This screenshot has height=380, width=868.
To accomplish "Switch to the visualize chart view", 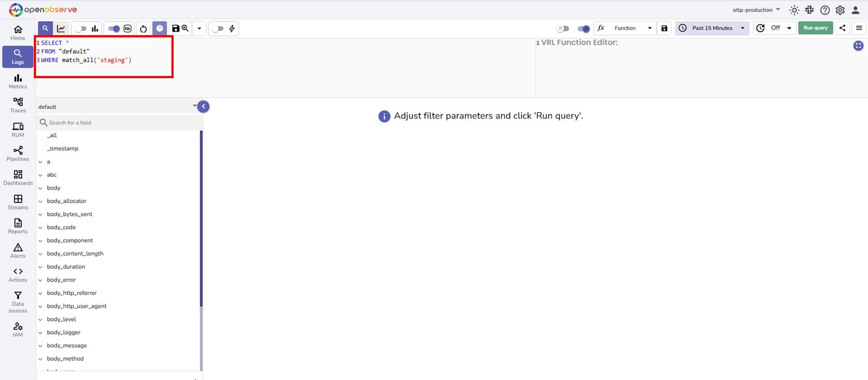I will [x=61, y=28].
